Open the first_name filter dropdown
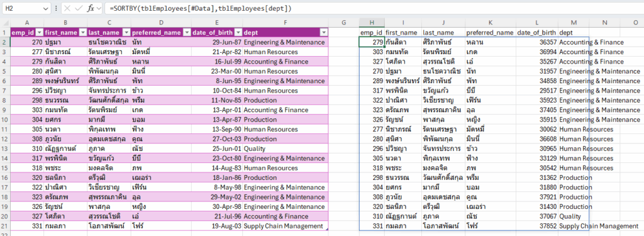This screenshot has width=644, height=236. pyautogui.click(x=82, y=33)
